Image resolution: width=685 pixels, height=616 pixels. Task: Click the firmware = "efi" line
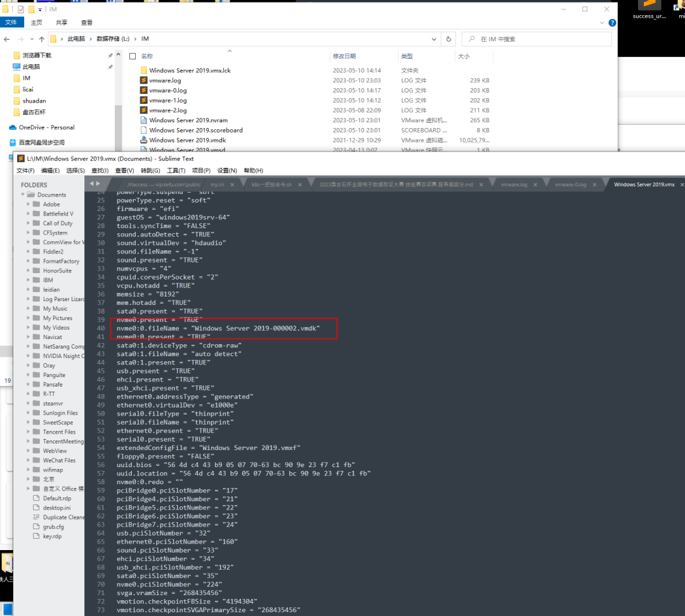point(148,209)
